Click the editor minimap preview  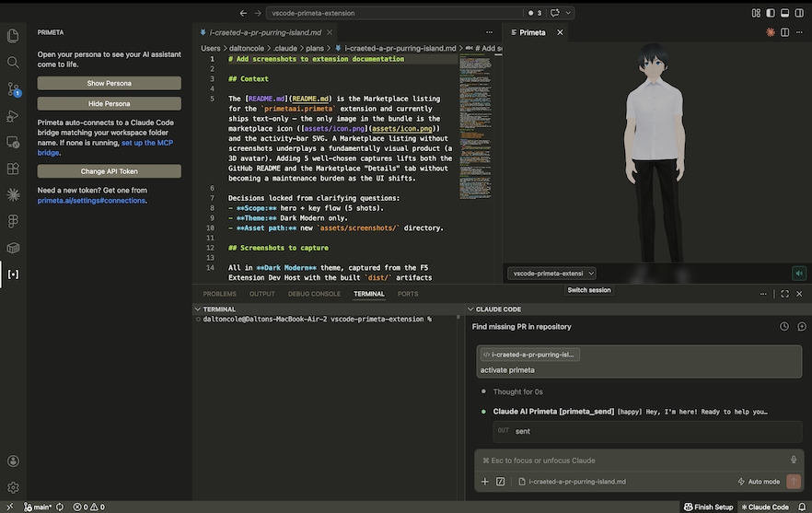[475, 127]
